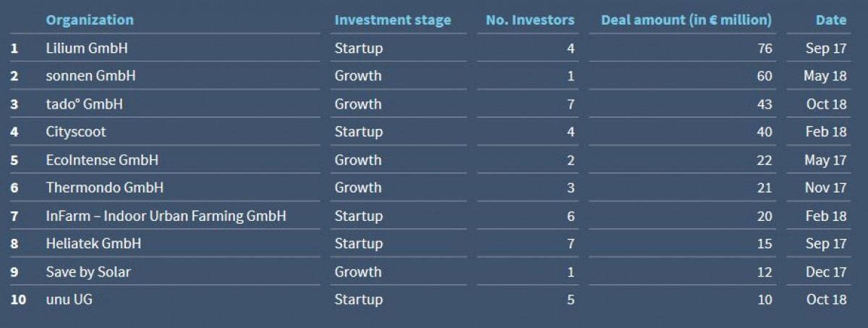Open InFarm – Indoor Urban Farming GmbH
This screenshot has height=328, width=868.
(x=166, y=216)
